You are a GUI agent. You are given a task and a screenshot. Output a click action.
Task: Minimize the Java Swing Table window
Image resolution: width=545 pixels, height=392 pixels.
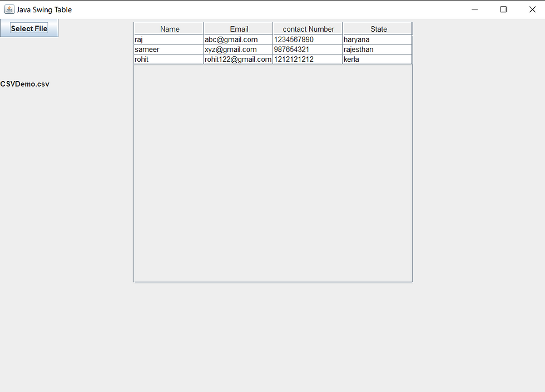(x=475, y=9)
